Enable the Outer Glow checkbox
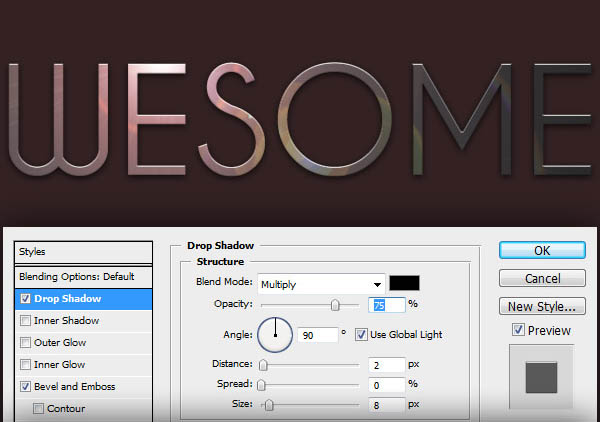Screen dimensions: 600x422 (25, 342)
